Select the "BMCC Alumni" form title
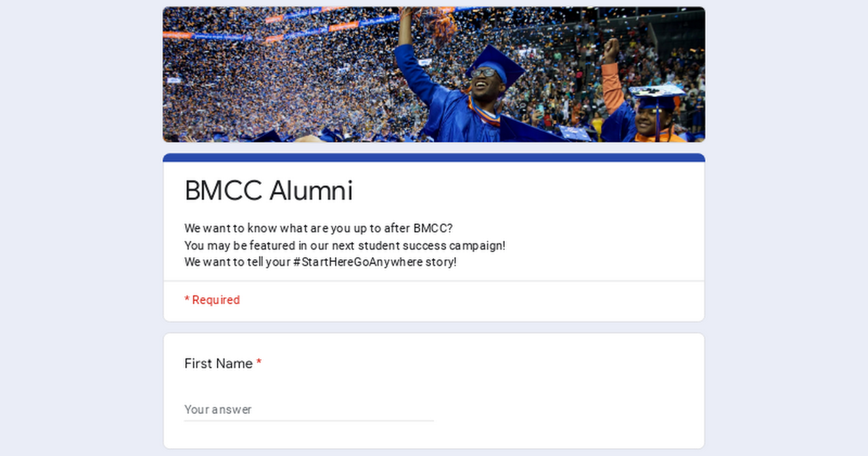Screen dimensions: 868x456 tap(268, 190)
